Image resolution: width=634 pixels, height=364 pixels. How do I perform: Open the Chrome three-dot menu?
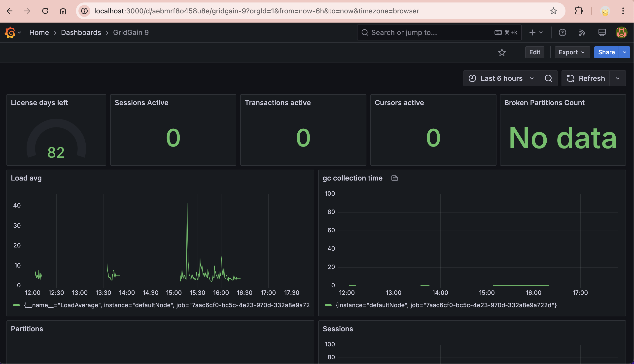pyautogui.click(x=623, y=11)
